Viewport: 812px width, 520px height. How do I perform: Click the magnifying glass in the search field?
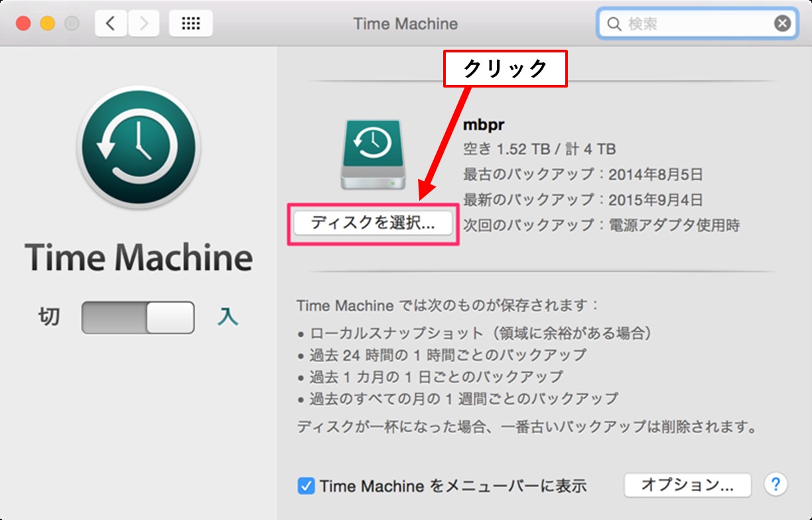pyautogui.click(x=613, y=25)
